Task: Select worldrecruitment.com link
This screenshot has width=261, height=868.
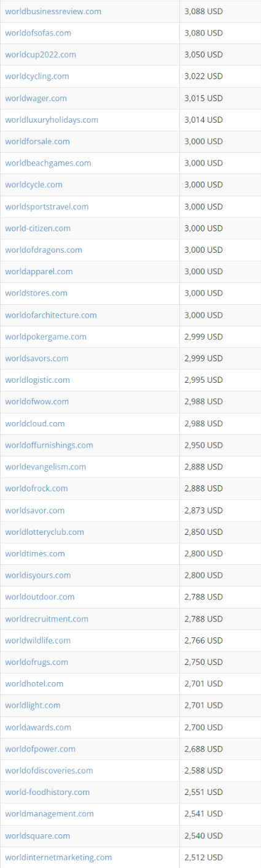Action: pyautogui.click(x=47, y=619)
